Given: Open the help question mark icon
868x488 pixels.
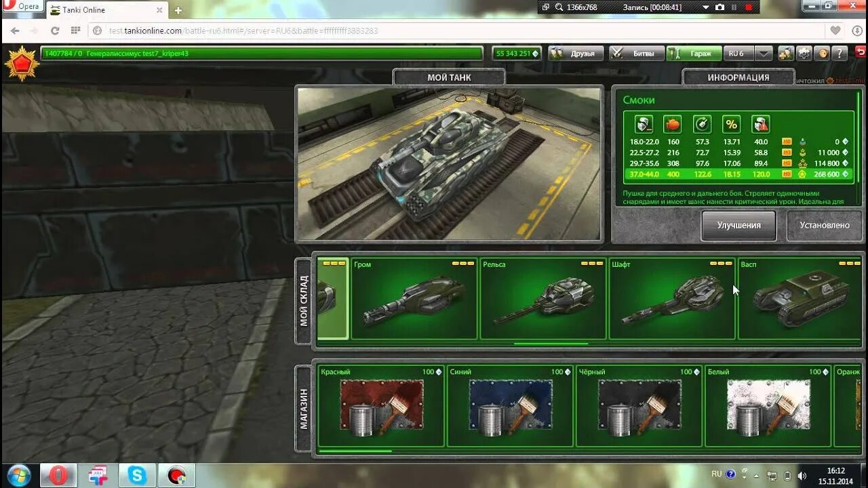Looking at the screenshot, I should [x=839, y=54].
